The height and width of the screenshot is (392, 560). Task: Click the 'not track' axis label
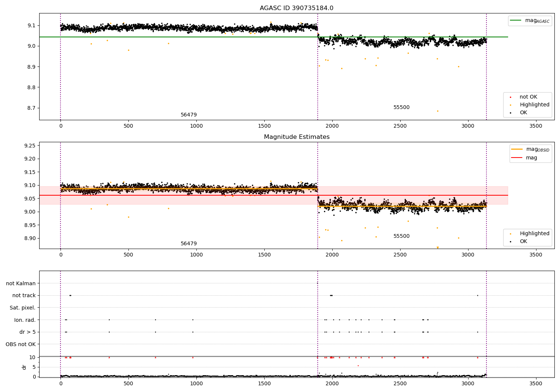click(24, 296)
